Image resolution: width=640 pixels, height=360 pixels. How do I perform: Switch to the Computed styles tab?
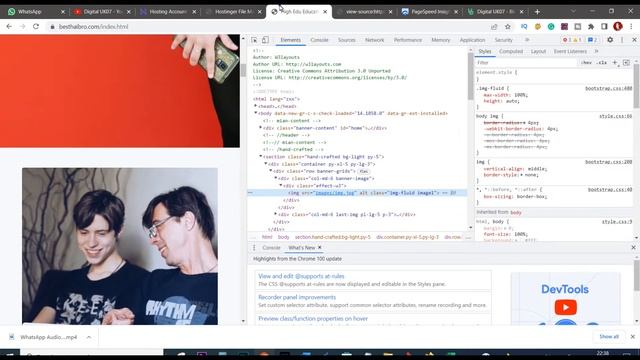pos(511,51)
